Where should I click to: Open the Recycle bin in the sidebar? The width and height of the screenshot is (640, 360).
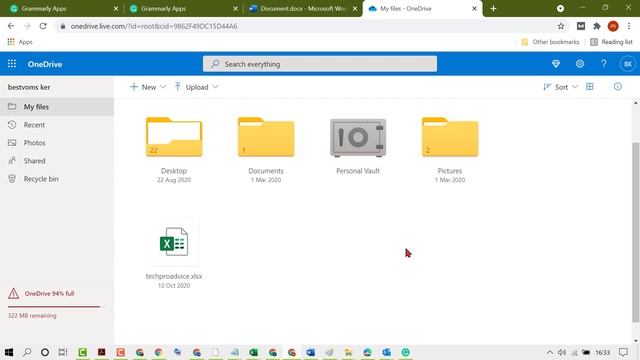click(57, 179)
